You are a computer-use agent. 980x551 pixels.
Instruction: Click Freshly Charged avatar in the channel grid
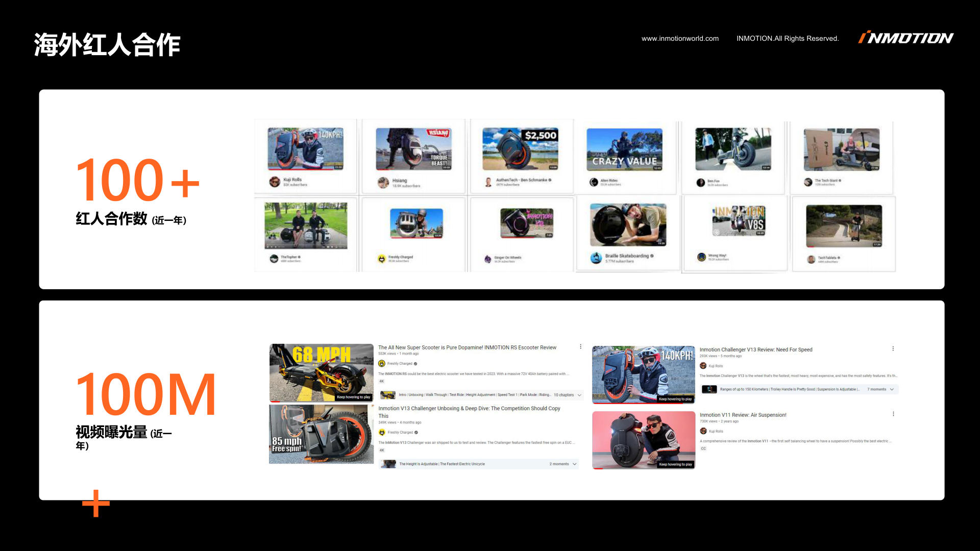(x=381, y=259)
